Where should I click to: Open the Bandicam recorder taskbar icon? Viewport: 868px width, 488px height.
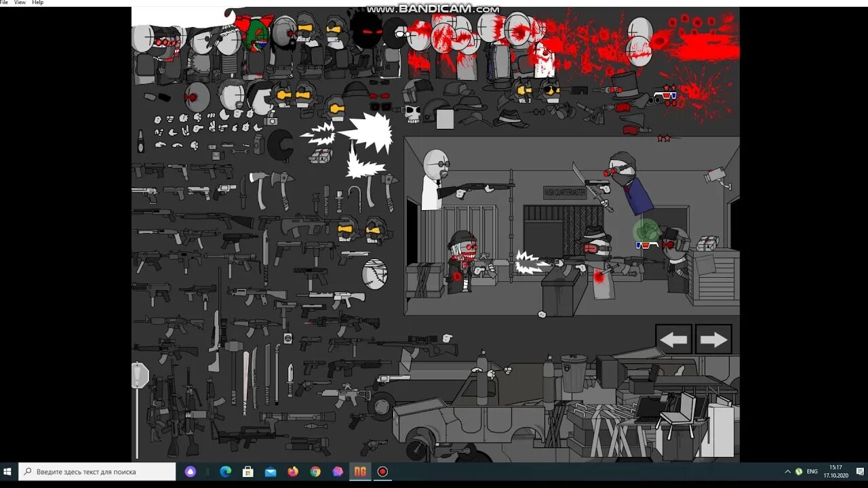point(382,472)
